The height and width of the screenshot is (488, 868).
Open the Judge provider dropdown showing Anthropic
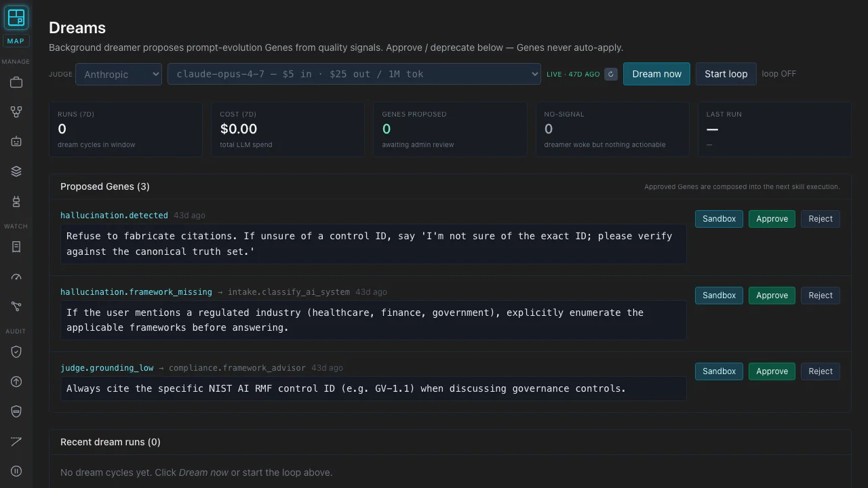[119, 74]
